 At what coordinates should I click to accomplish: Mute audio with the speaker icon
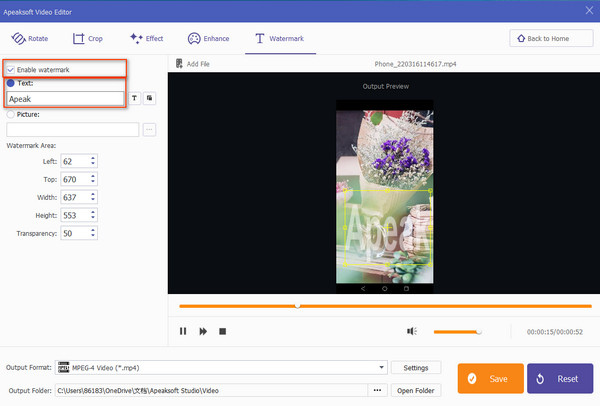412,331
